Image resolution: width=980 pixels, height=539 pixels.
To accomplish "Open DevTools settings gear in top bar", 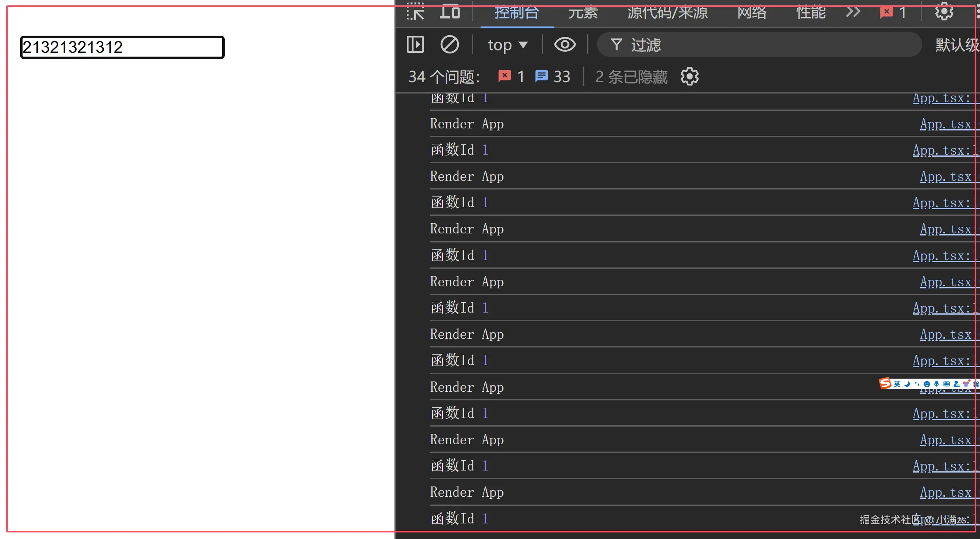I will tap(944, 12).
